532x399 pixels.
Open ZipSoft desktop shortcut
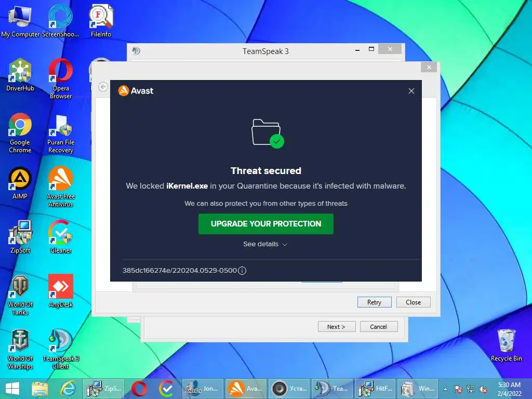20,237
